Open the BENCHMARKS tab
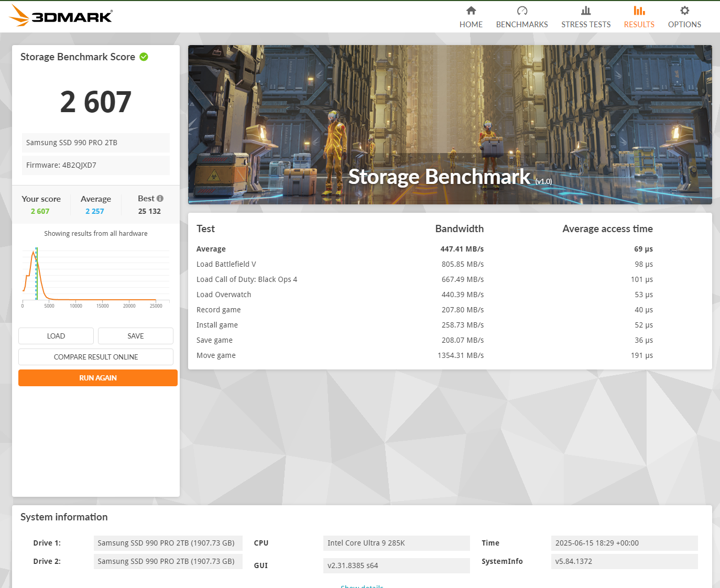This screenshot has height=588, width=720. click(521, 24)
